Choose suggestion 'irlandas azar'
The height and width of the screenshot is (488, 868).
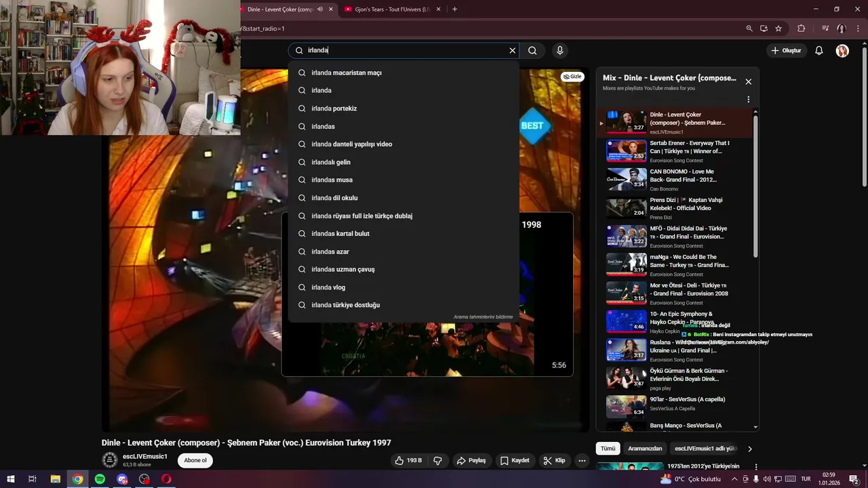404,251
